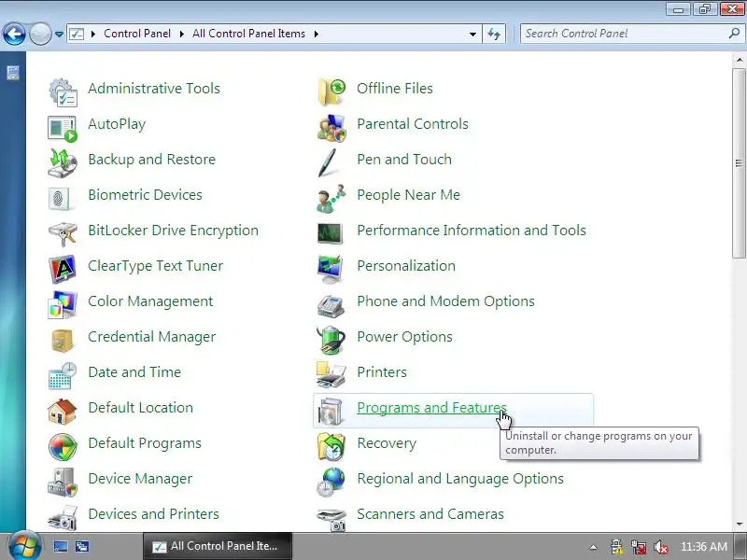
Task: Open the Credential Manager link
Action: coord(151,337)
